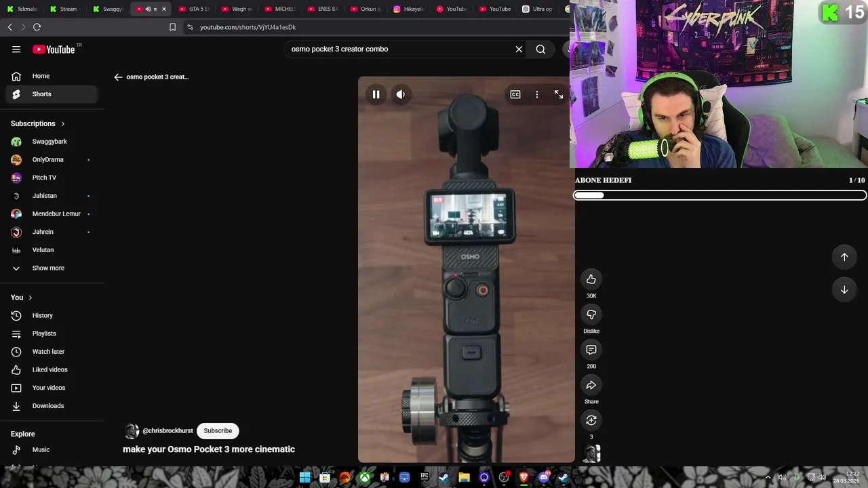This screenshot has height=488, width=868.
Task: Go to the next Short with down arrow
Action: (x=844, y=289)
